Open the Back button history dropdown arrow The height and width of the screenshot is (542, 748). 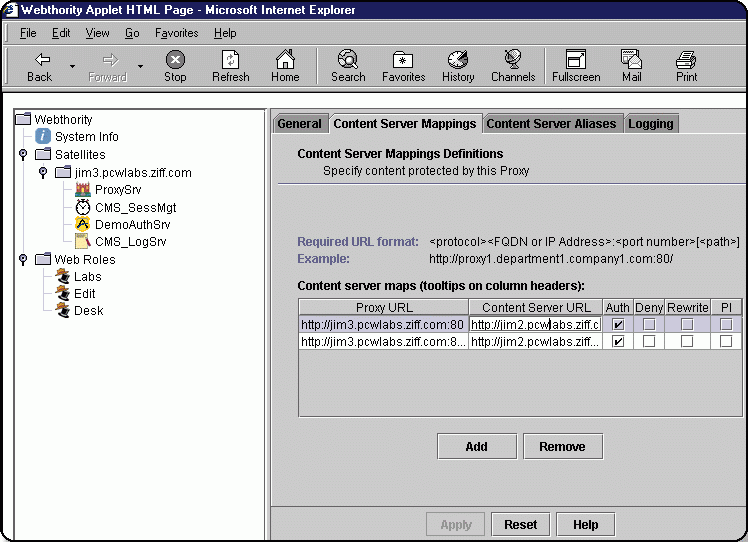coord(73,66)
